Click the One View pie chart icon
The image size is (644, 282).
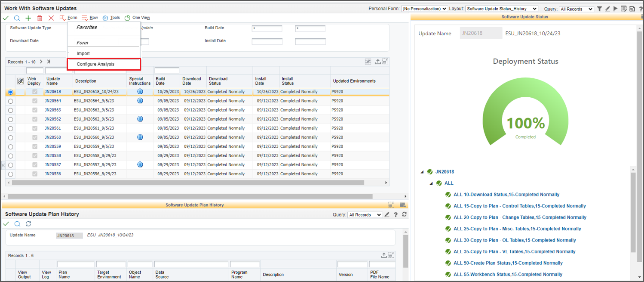[x=127, y=18]
